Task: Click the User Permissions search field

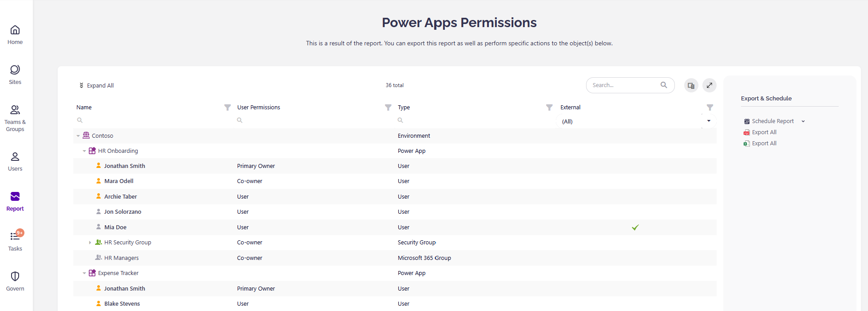Action: 314,120
